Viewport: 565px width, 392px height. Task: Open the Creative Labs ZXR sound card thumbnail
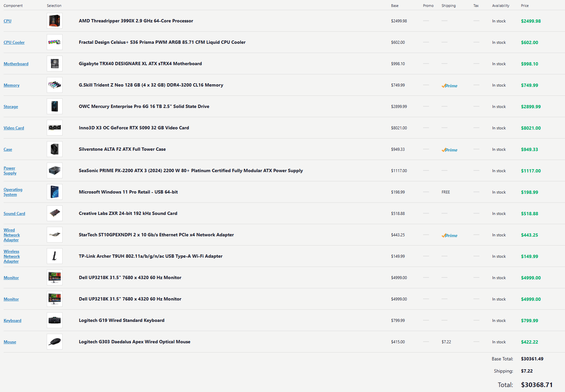pos(55,213)
